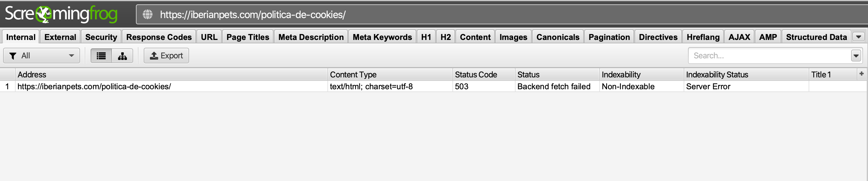Switch to Structured Data tab
The image size is (868, 181).
(x=816, y=37)
